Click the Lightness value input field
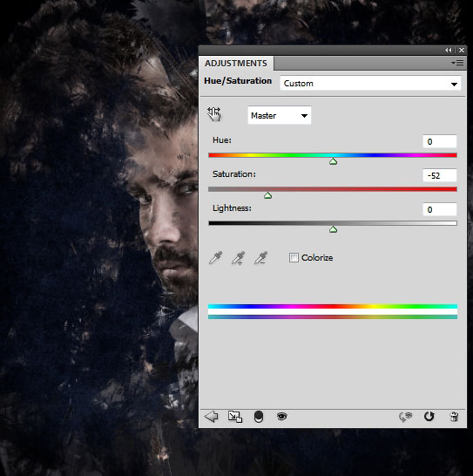 tap(439, 209)
